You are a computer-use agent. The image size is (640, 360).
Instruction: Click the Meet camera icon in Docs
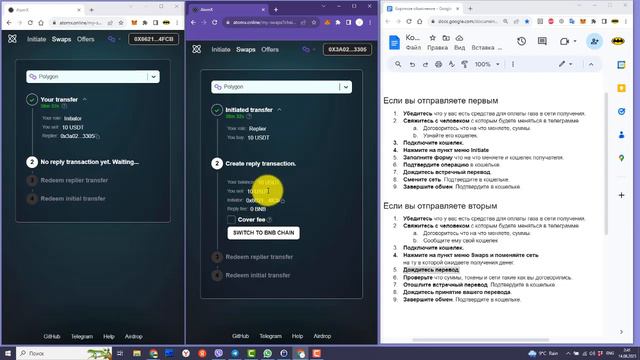coord(564,41)
